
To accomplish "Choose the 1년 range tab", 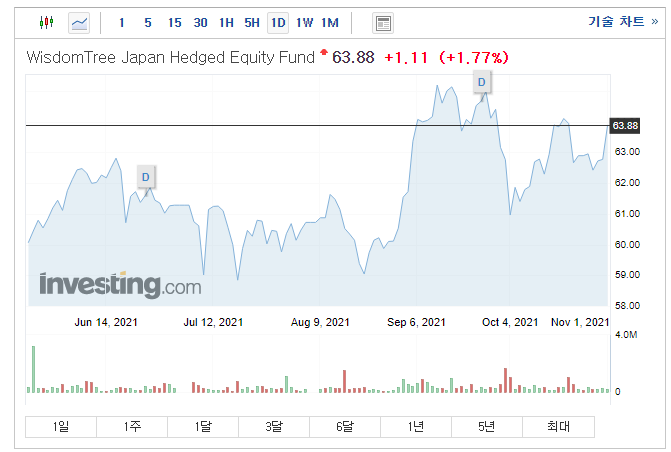I will 416,427.
